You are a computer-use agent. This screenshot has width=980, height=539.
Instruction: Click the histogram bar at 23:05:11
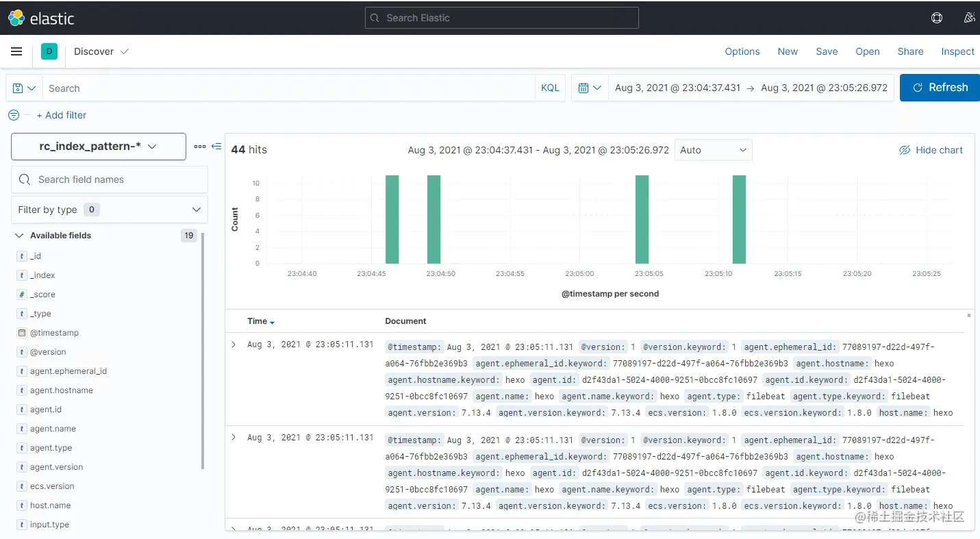click(x=739, y=219)
